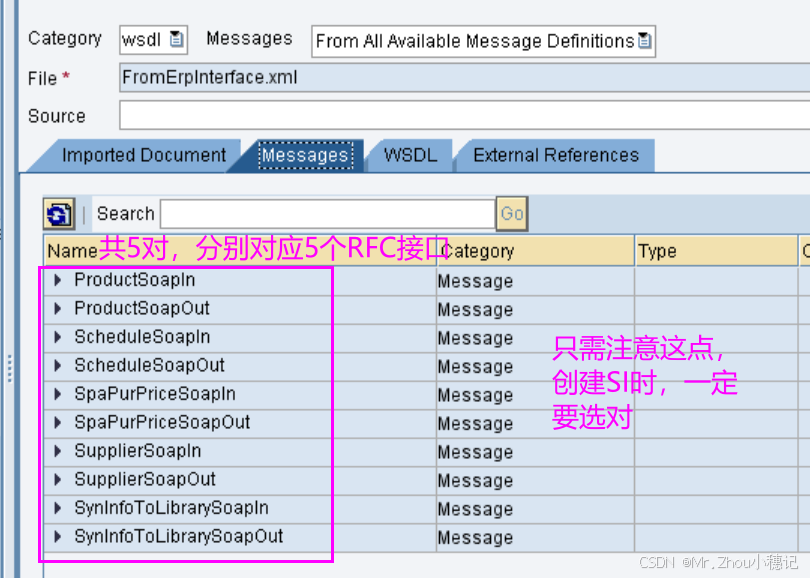
Task: Open the Messages definitions dropdown
Action: [645, 41]
